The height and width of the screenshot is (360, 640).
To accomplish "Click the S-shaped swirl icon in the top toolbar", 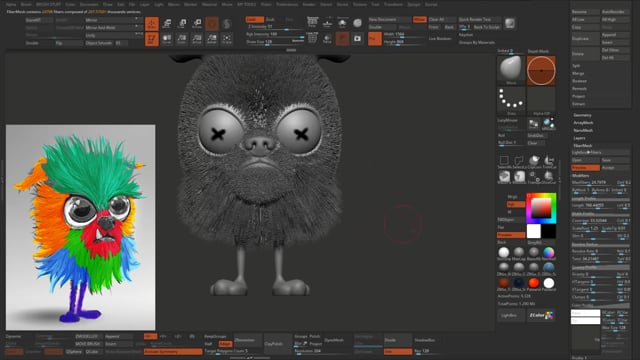I will point(227,24).
